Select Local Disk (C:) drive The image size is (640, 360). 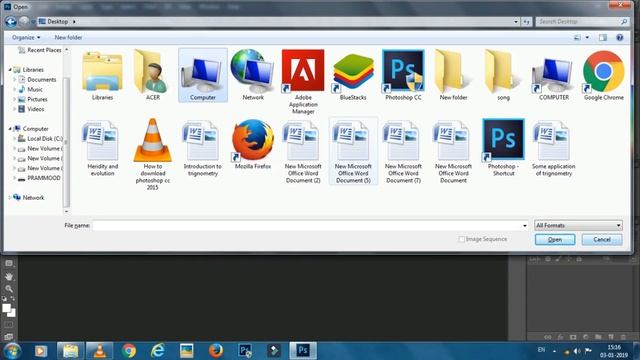click(40, 139)
